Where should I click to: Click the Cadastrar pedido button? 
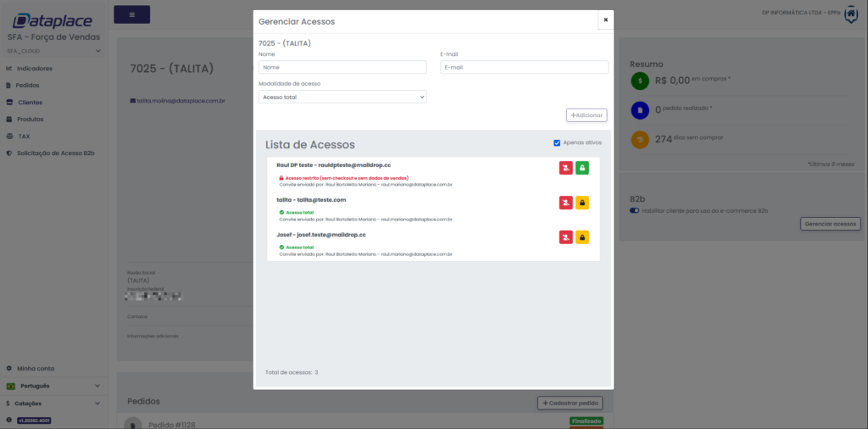click(x=570, y=403)
